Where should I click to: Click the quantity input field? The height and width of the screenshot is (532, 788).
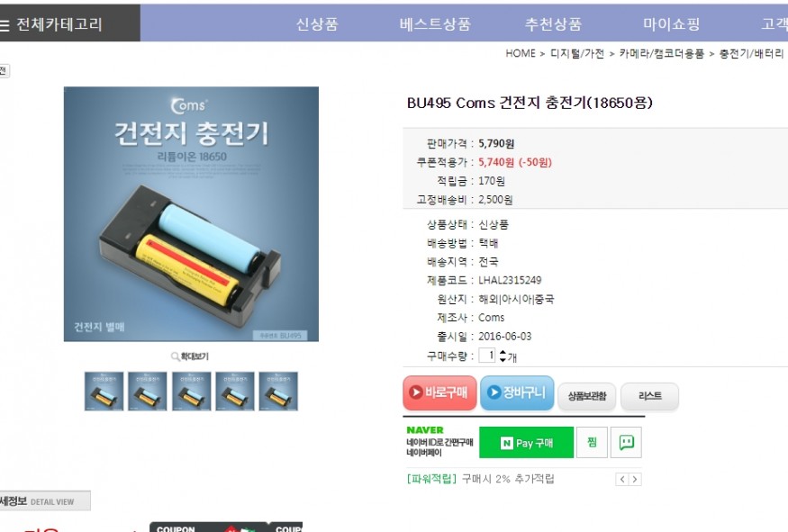point(486,356)
